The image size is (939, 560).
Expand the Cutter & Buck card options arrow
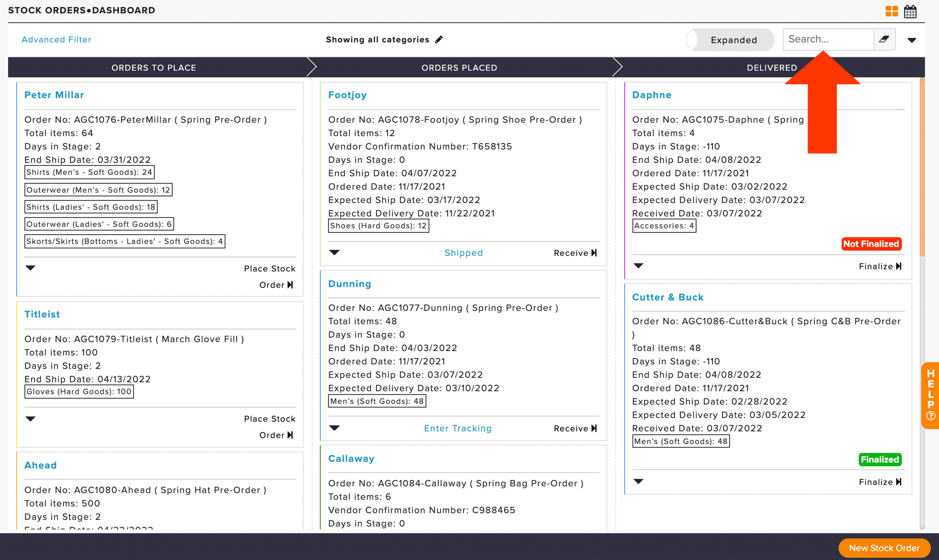(x=638, y=482)
